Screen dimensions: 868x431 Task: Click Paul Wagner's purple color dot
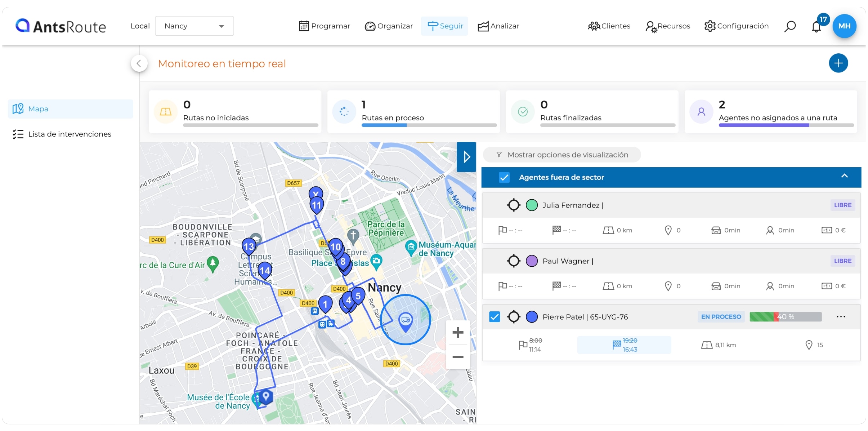click(532, 261)
